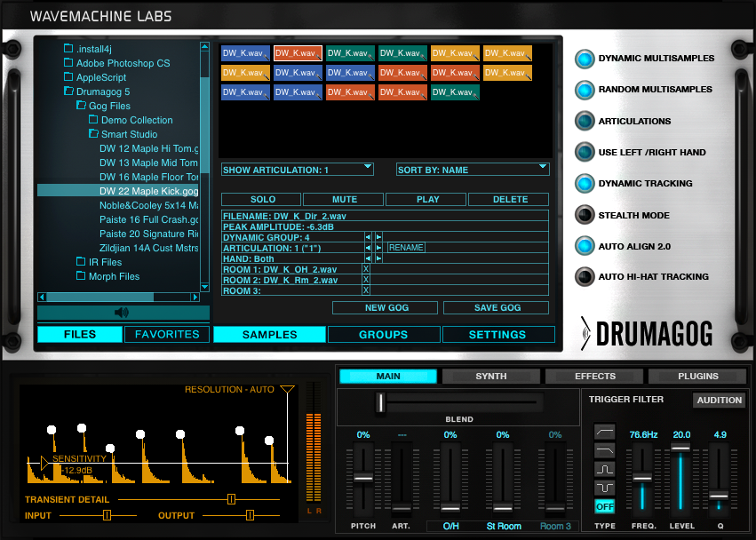Choose the band-pass trigger filter shape
The height and width of the screenshot is (540, 756).
click(605, 468)
